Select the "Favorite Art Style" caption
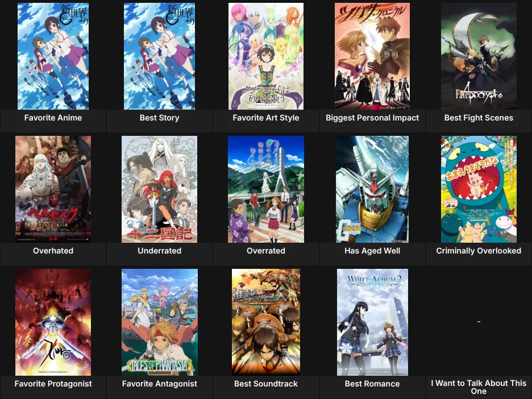Image resolution: width=532 pixels, height=399 pixels. tap(266, 118)
